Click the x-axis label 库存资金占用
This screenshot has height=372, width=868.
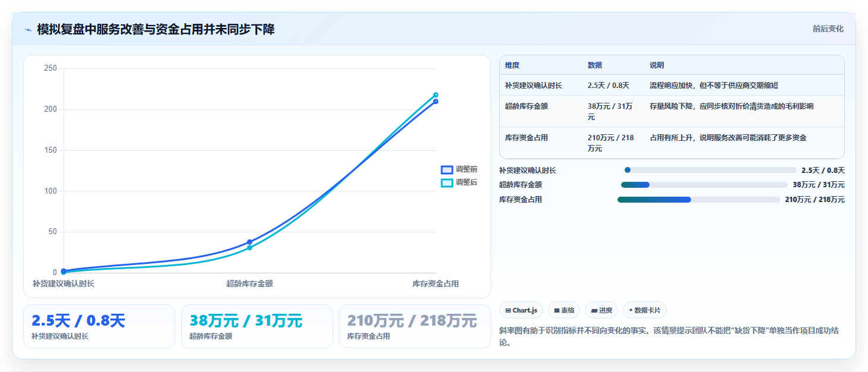[436, 284]
